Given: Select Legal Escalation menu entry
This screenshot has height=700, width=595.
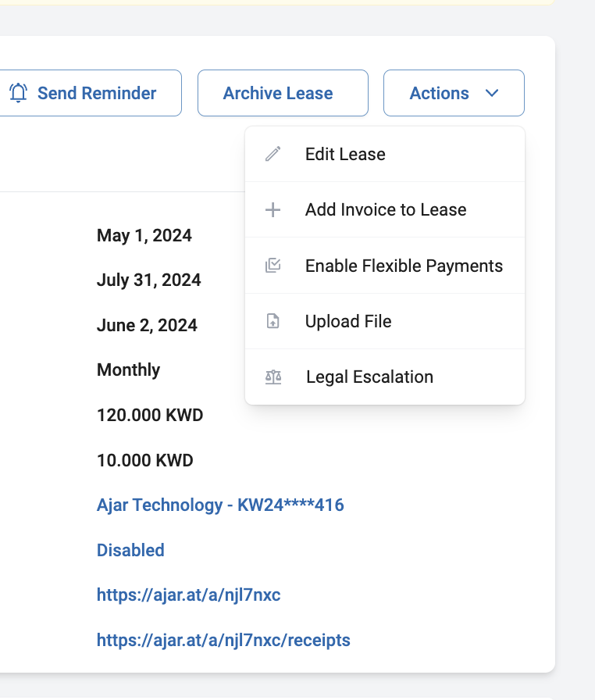Looking at the screenshot, I should click(385, 377).
